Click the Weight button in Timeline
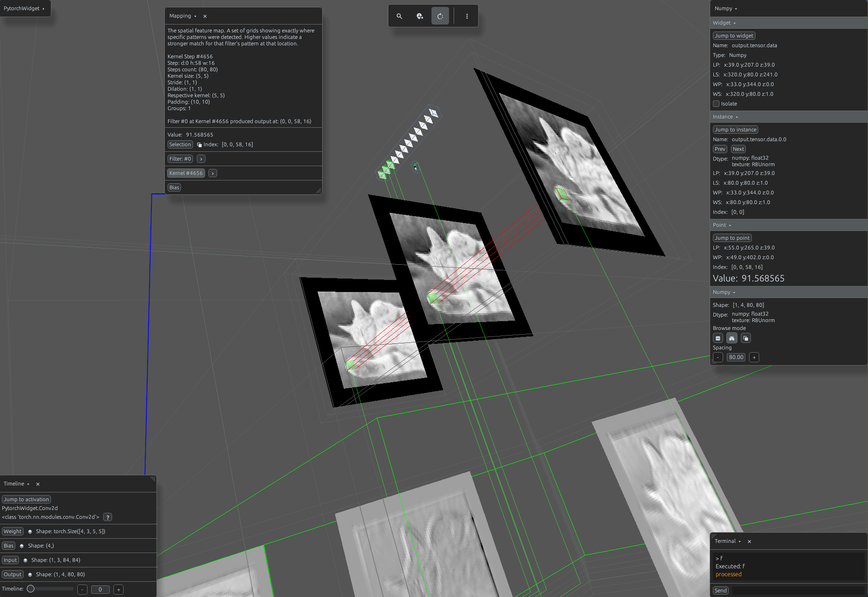This screenshot has width=868, height=597. pos(12,531)
